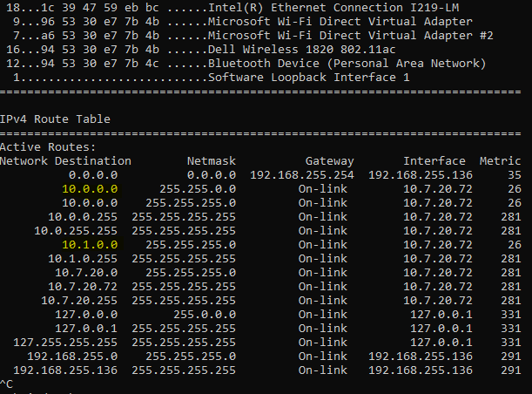
Task: Click the Netmask column header
Action: tap(212, 161)
